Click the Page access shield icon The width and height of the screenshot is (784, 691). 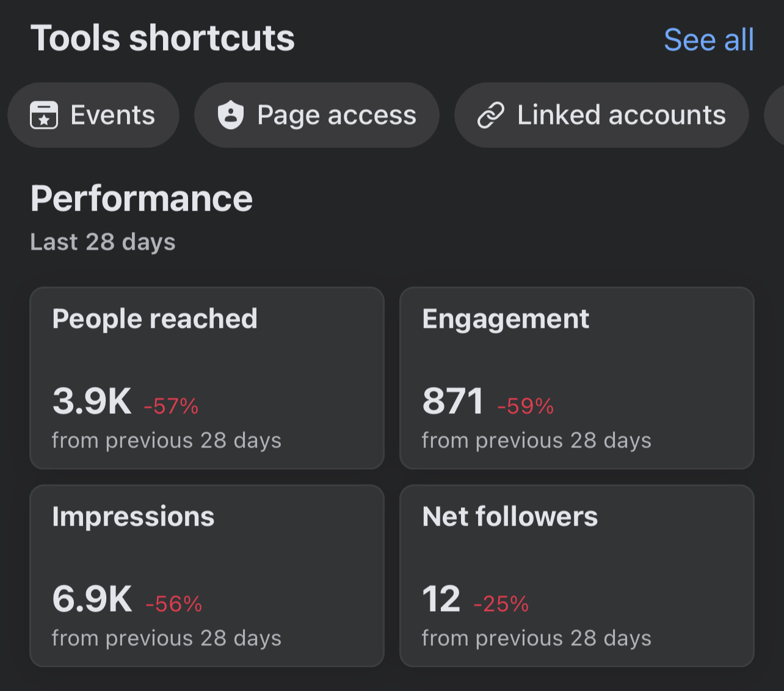231,115
